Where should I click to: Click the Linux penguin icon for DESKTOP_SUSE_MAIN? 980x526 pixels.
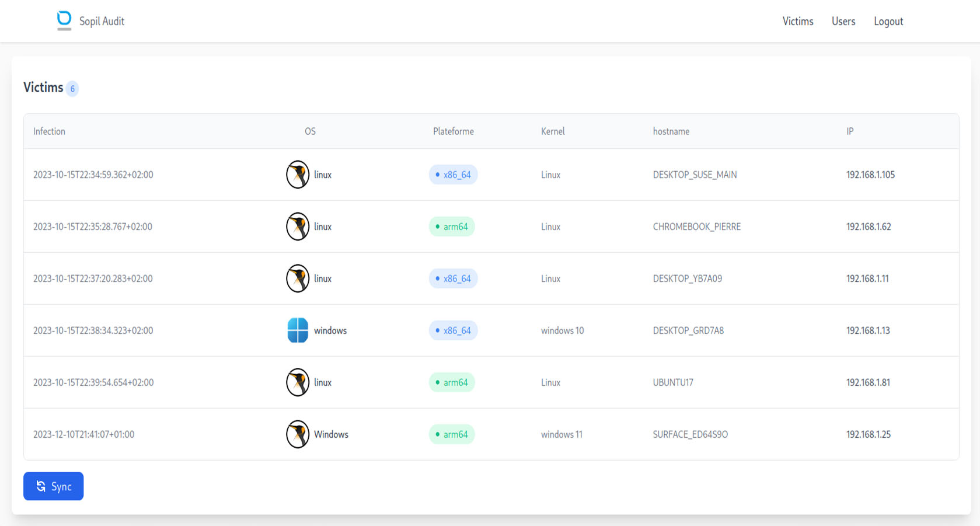coord(298,175)
